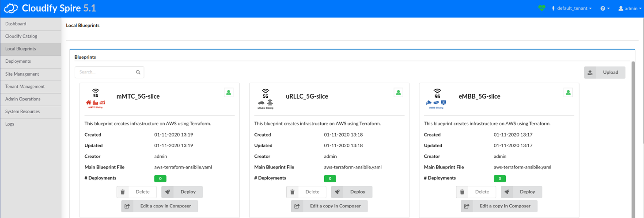
Task: Deploy the uRLLC_5G-slice blueprint
Action: (x=352, y=192)
